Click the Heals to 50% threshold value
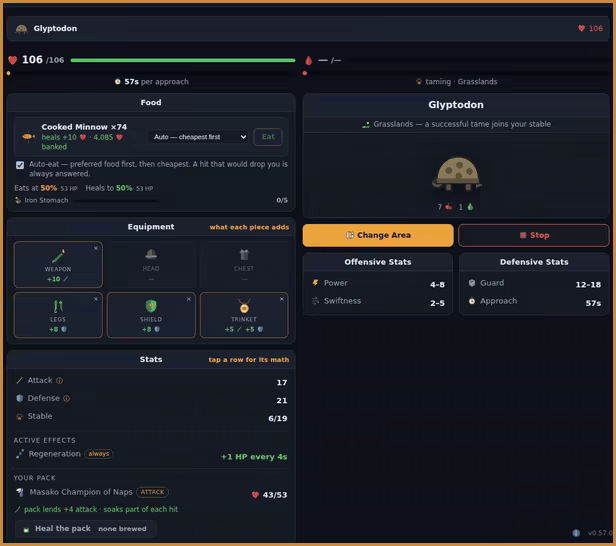 124,188
